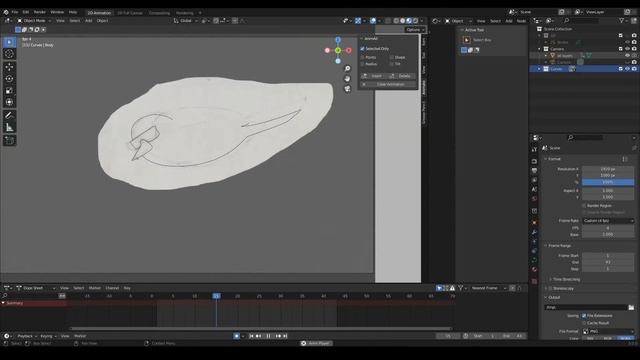Click the red X axis gizmo ball
Image resolution: width=640 pixels, height=360 pixels.
pyautogui.click(x=349, y=51)
